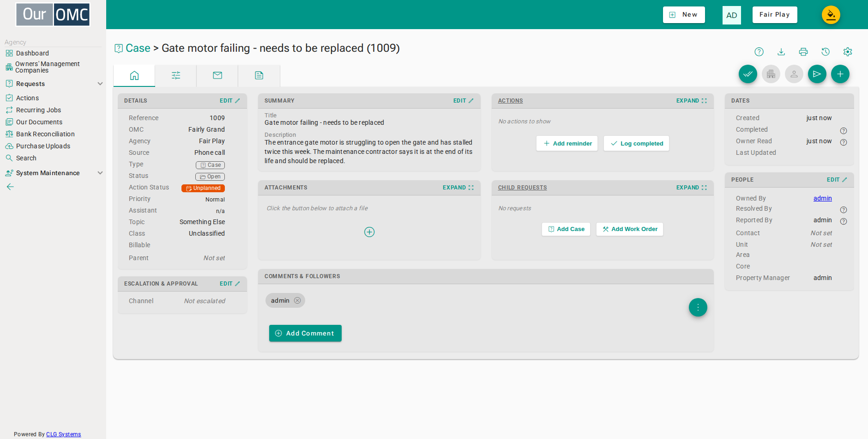Viewport: 868px width, 439px height.
Task: Open the admin owner link
Action: 822,198
